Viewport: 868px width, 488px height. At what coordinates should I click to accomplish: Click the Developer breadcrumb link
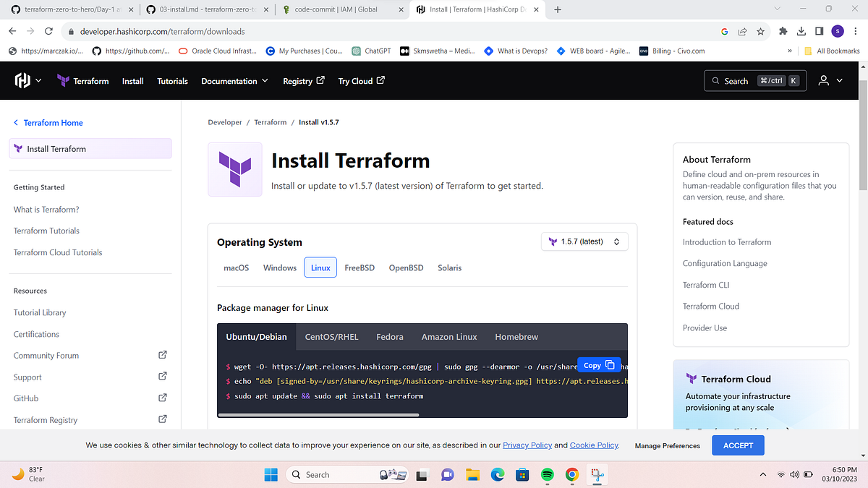(x=225, y=122)
